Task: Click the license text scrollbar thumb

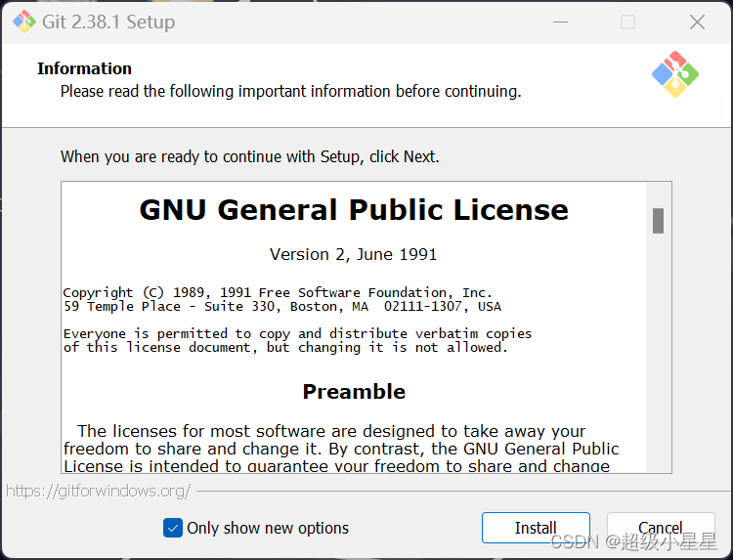Action: point(658,221)
